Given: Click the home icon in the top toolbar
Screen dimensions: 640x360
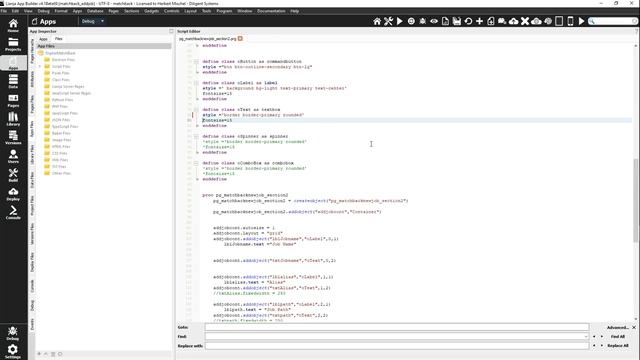Looking at the screenshot, I should (377, 21).
